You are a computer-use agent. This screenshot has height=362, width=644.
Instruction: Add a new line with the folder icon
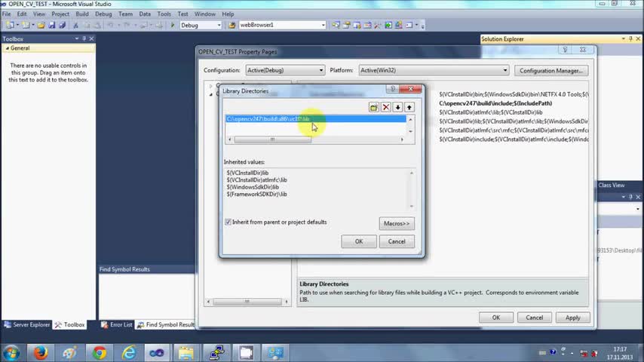[374, 107]
